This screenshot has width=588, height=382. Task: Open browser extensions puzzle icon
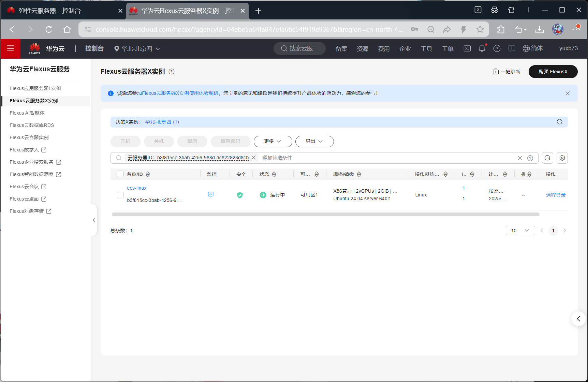coord(501,30)
